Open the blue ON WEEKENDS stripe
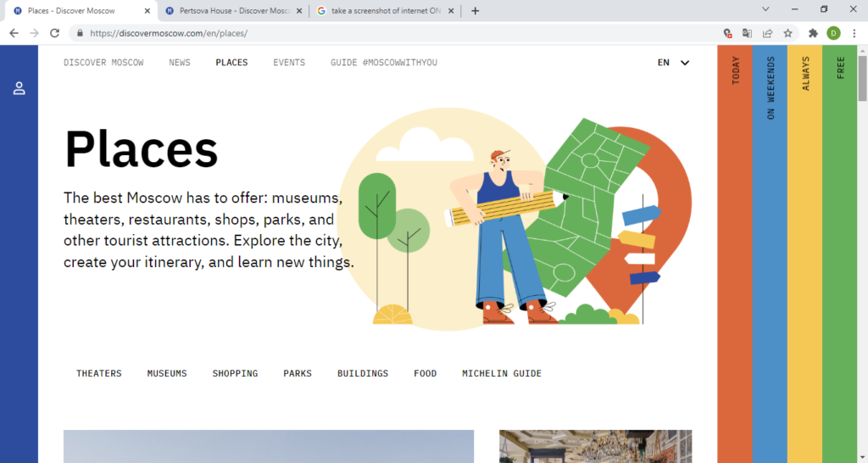This screenshot has height=463, width=868. pyautogui.click(x=770, y=254)
